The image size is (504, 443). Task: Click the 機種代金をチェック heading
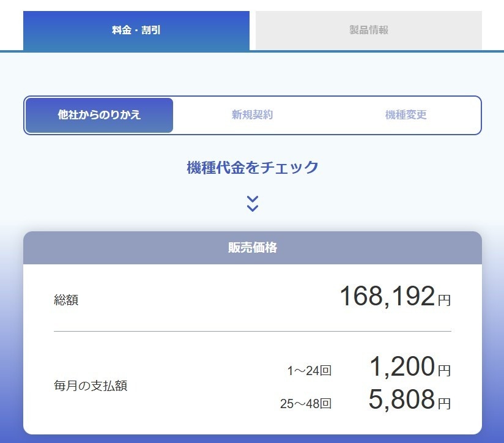coord(252,167)
